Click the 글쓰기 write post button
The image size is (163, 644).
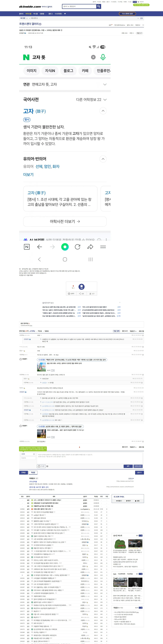tap(139, 472)
